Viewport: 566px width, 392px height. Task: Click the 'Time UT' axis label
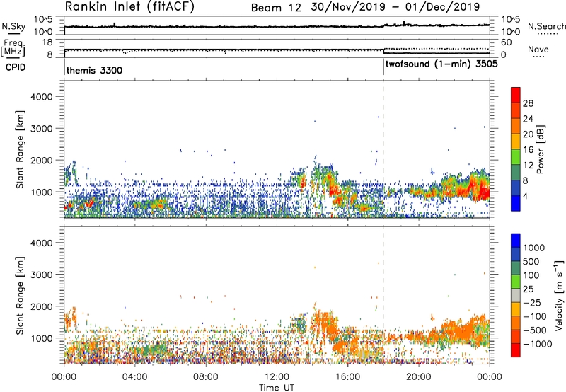point(277,388)
